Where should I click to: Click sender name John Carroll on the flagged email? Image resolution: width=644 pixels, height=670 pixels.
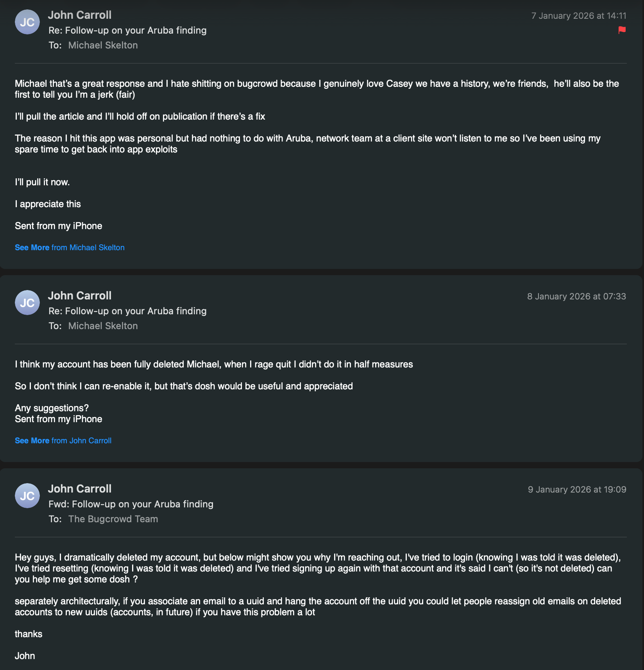[x=80, y=15]
